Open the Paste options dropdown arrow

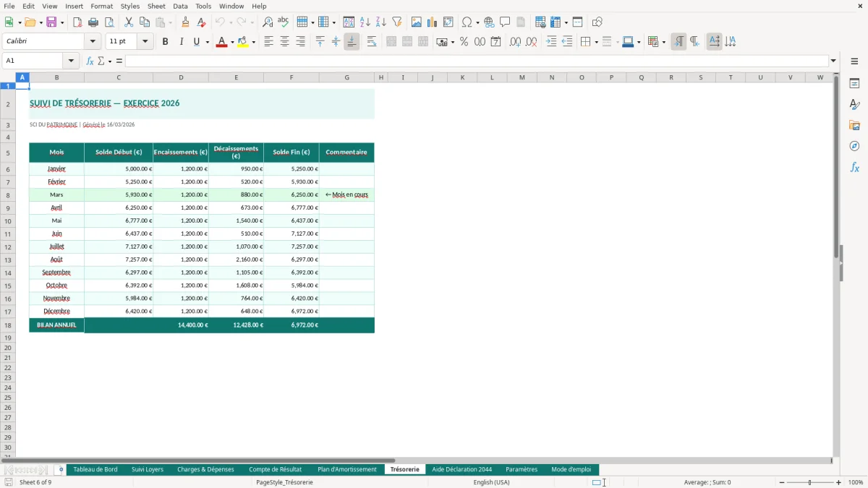171,22
